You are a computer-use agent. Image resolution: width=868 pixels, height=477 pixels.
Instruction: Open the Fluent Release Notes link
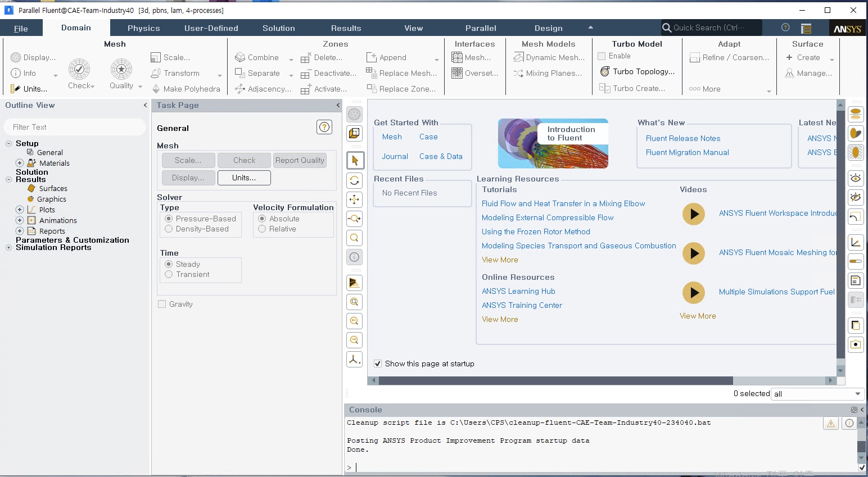click(682, 138)
